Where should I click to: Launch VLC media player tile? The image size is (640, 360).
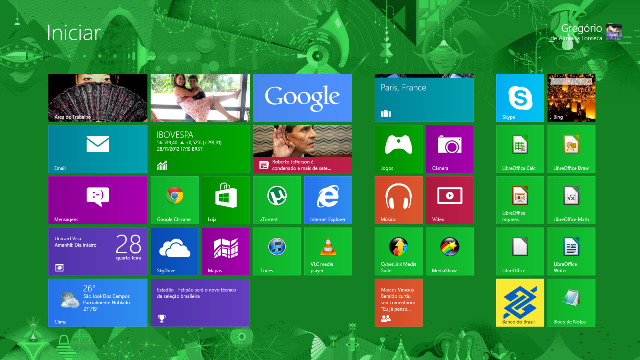(328, 251)
